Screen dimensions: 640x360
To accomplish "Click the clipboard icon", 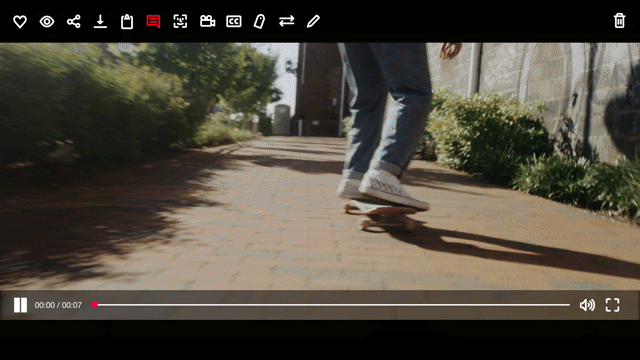I will coord(127,21).
